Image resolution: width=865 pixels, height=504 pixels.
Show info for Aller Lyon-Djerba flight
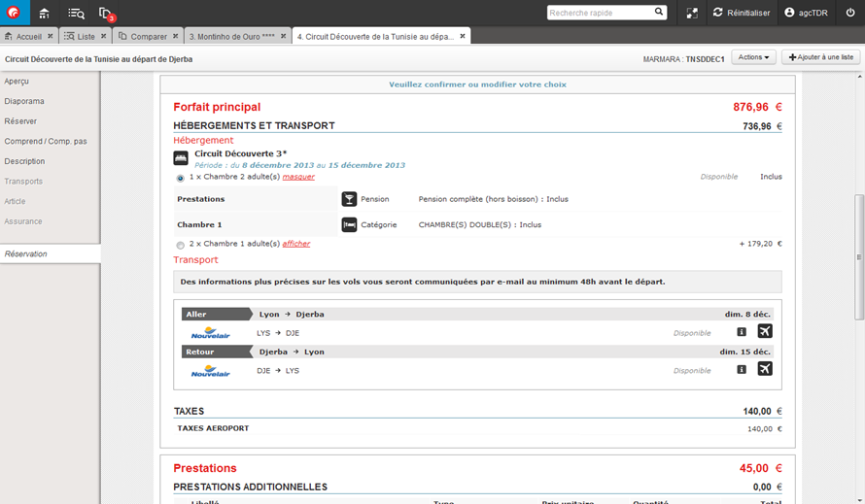pos(742,332)
